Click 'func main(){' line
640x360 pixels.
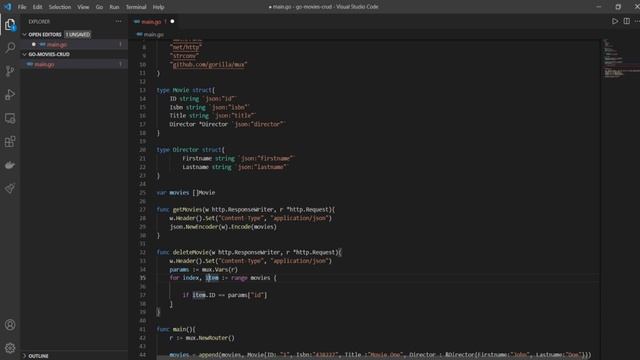tap(176, 329)
